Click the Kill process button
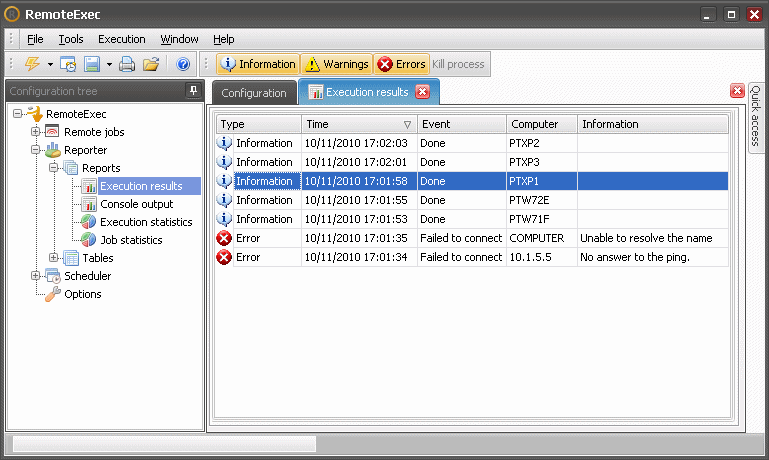 (458, 64)
